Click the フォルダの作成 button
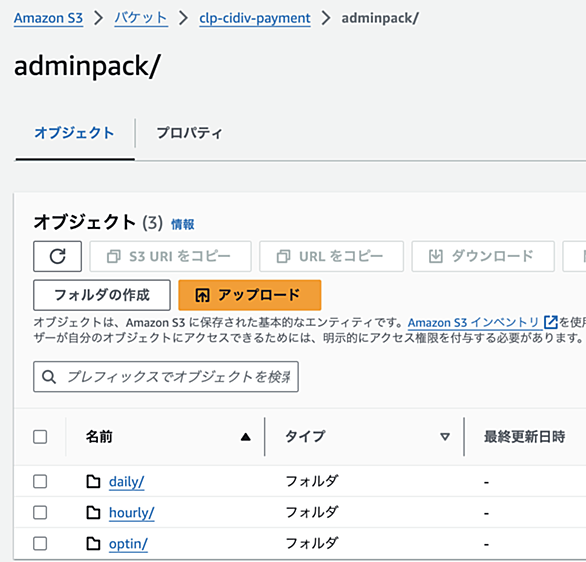586x562 pixels. [x=102, y=295]
